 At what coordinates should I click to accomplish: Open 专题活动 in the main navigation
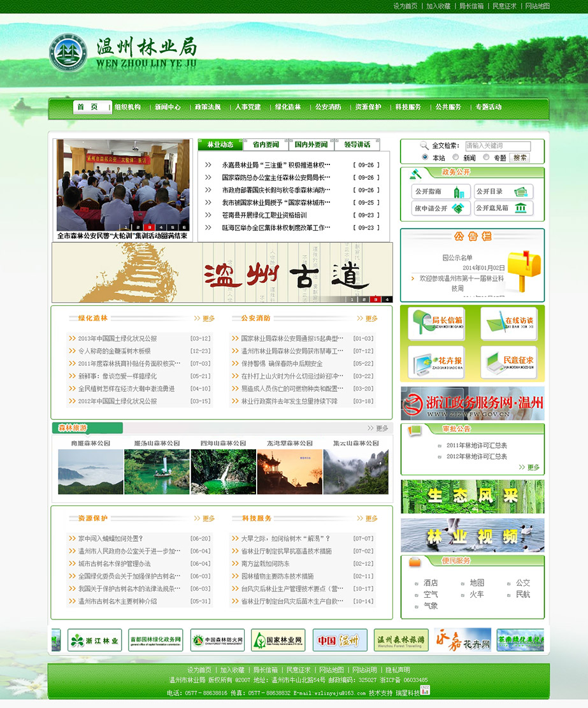[489, 107]
